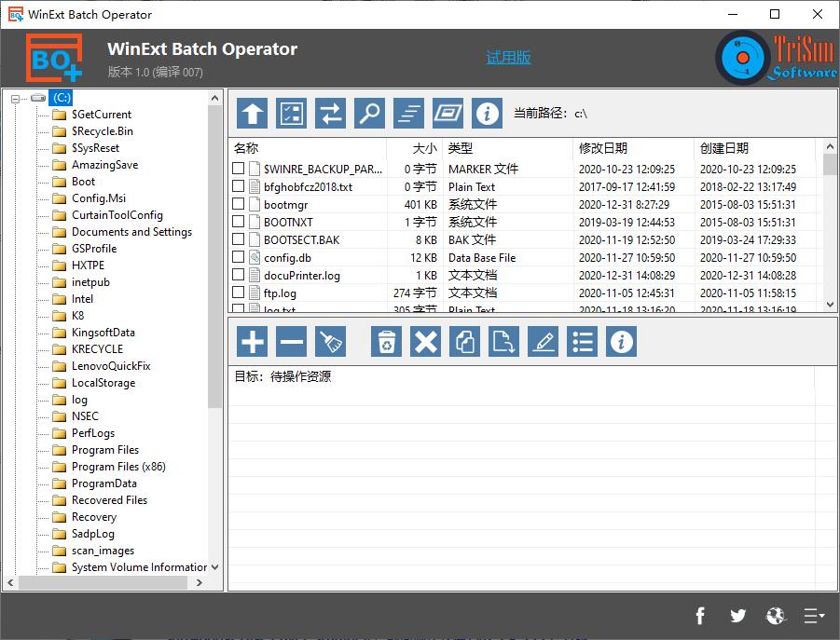Click folder tree vertical scrollbar thumb

[214, 257]
